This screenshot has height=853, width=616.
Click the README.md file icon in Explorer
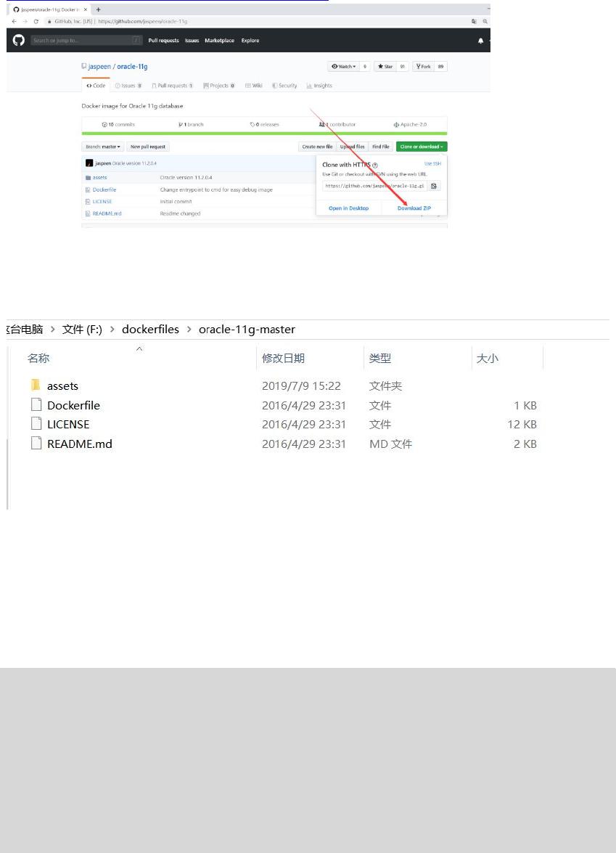pyautogui.click(x=36, y=444)
